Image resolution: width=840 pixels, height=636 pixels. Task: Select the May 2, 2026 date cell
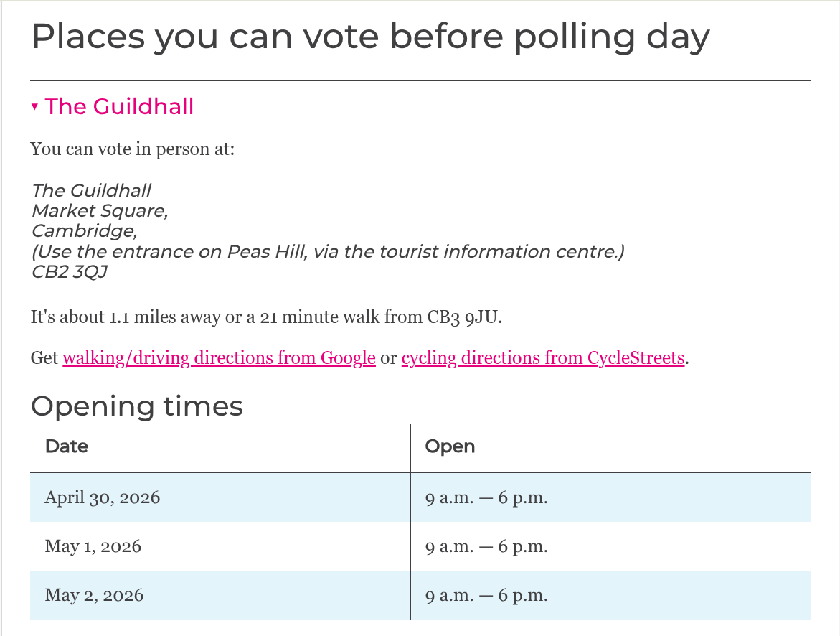[x=94, y=595]
